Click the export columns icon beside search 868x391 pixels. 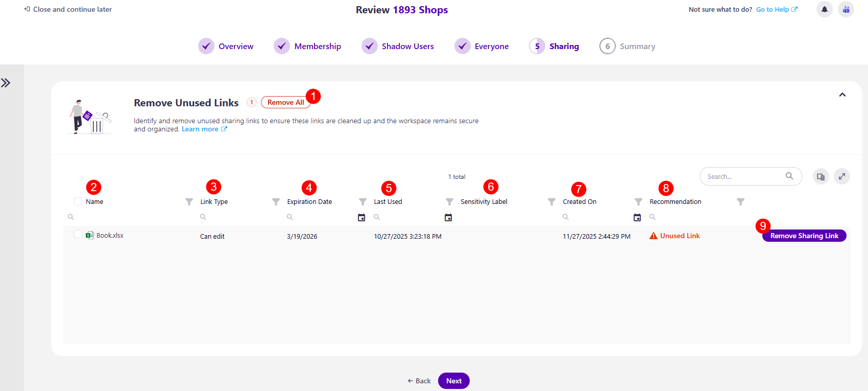(821, 176)
